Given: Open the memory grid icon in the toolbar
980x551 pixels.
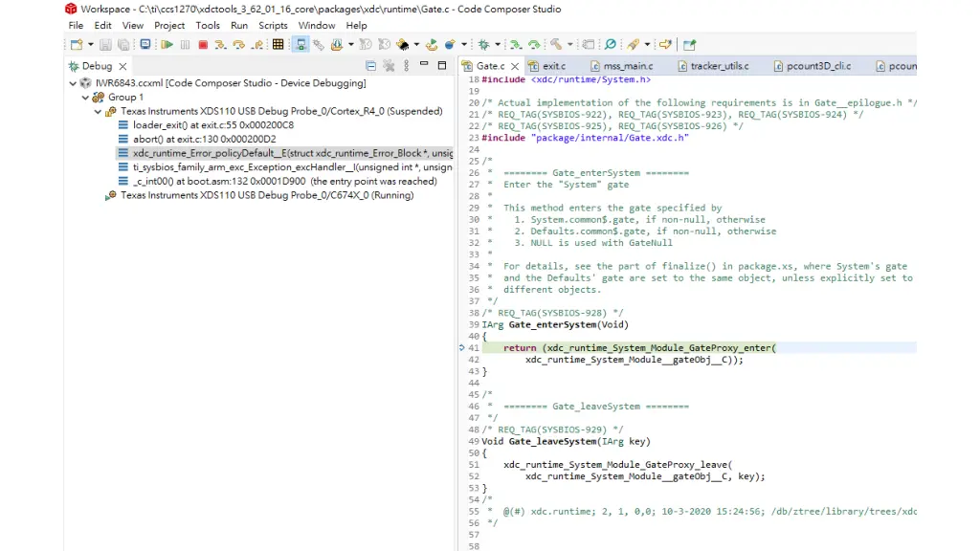Looking at the screenshot, I should point(278,44).
